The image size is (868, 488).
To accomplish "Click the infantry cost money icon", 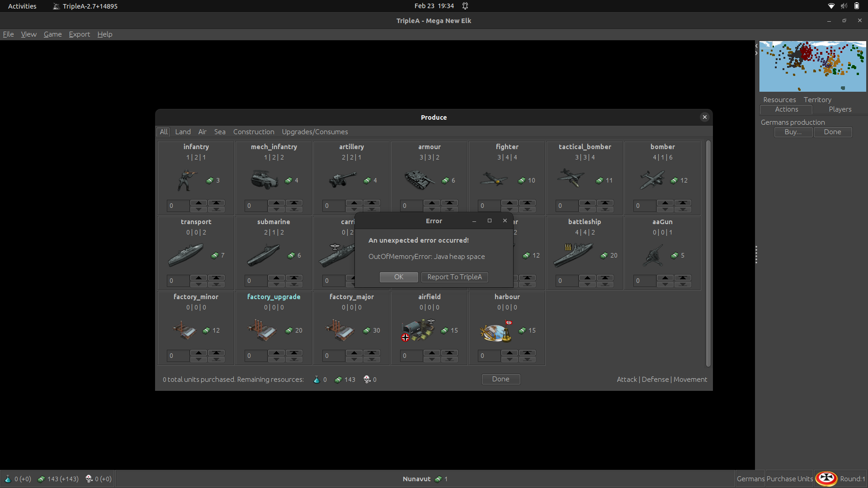I will (210, 180).
